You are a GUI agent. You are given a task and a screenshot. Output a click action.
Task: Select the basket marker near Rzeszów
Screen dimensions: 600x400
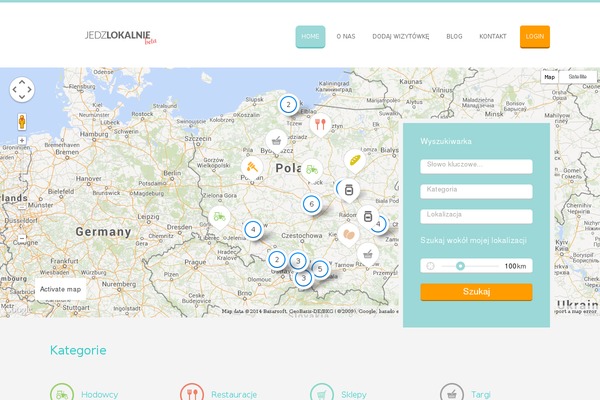[x=368, y=255]
